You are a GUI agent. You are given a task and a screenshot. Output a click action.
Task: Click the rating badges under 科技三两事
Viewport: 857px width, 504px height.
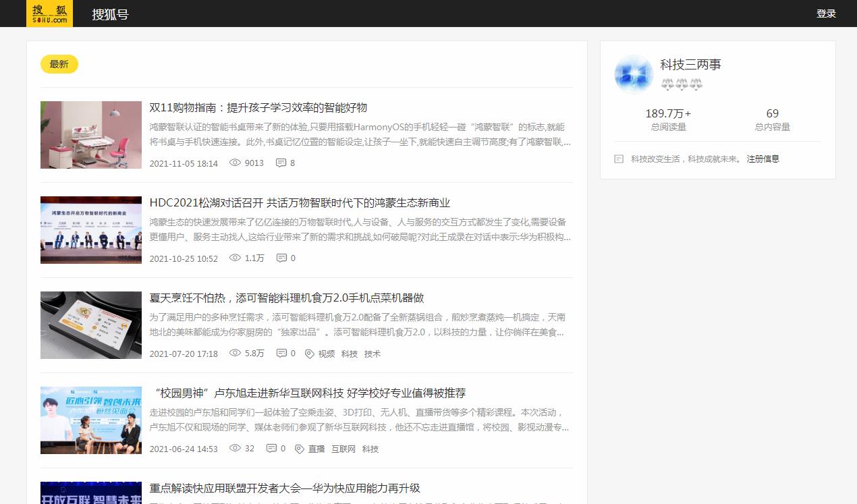682,84
